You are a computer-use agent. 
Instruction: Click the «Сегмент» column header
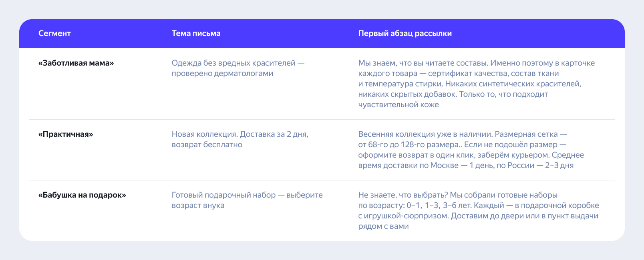click(54, 34)
